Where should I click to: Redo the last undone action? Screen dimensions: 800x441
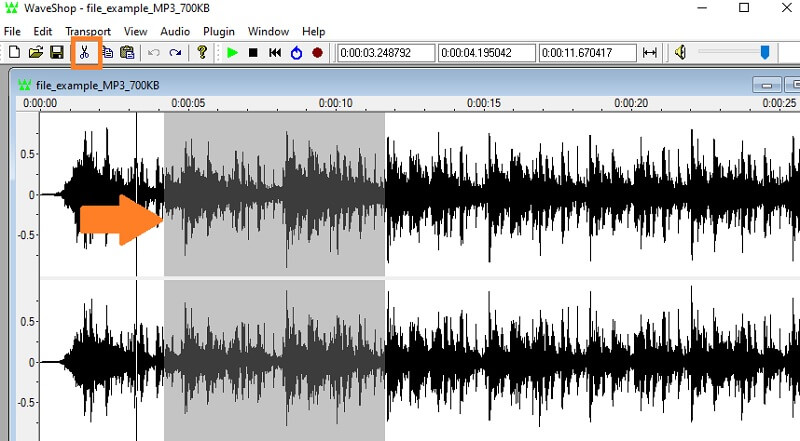(175, 52)
